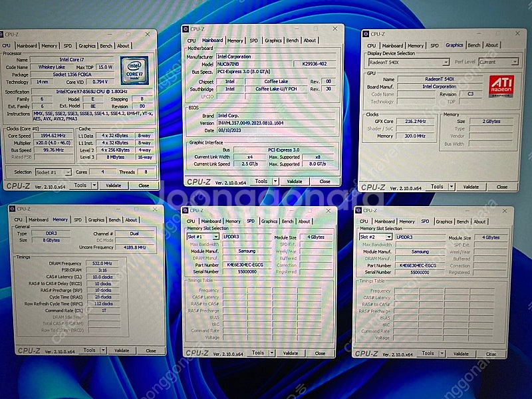Open Tools dropdown arrow in Mainboard window

click(x=275, y=181)
